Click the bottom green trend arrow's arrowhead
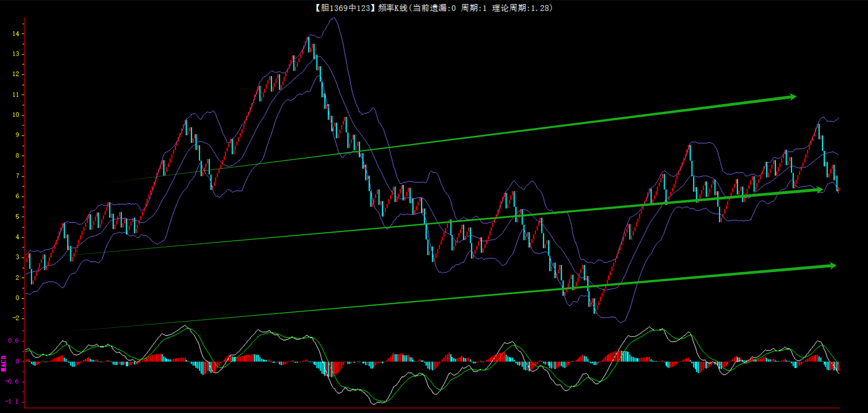Image resolution: width=868 pixels, height=413 pixels. coord(832,266)
